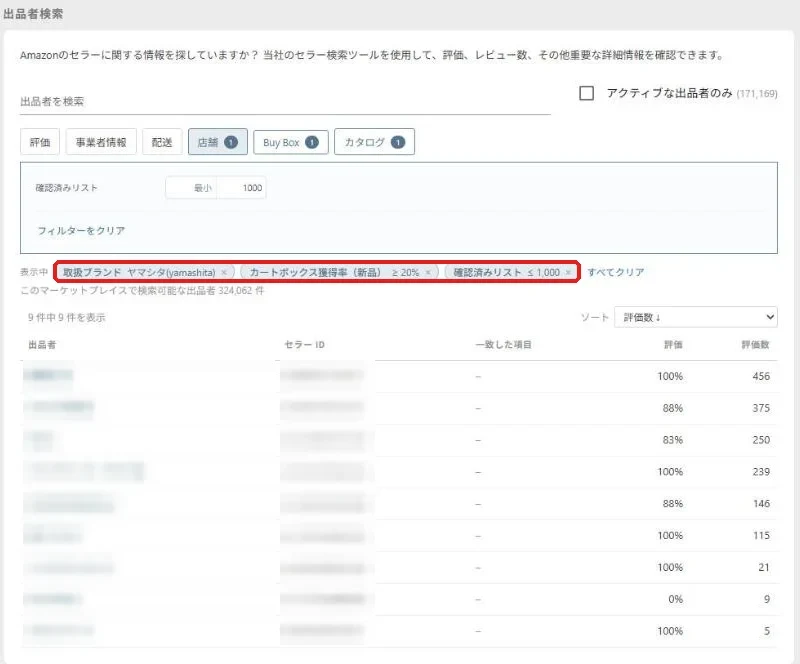Open the カタログ filter tab

coord(374,142)
